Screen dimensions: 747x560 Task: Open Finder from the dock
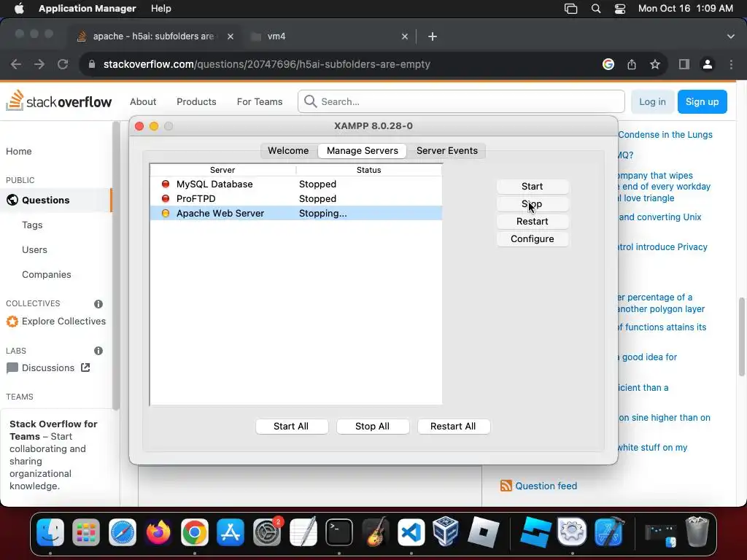click(50, 532)
